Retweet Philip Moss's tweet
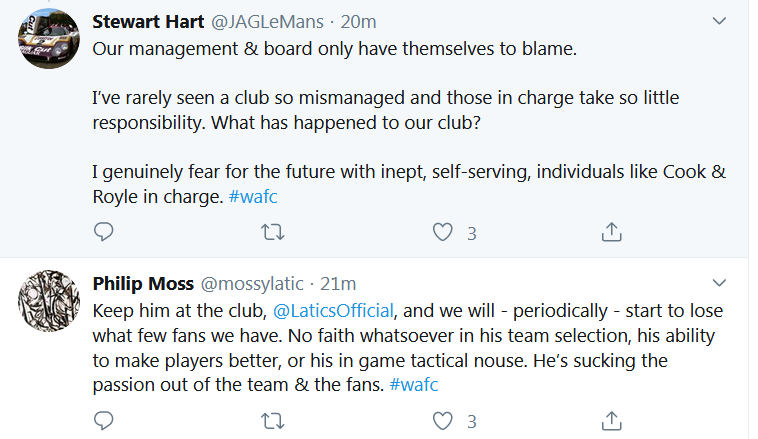Viewport: 758px width, 439px height. [x=272, y=420]
